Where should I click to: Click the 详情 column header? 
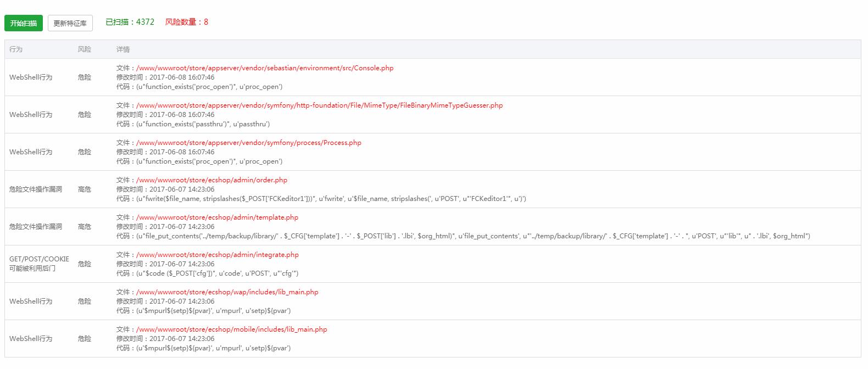pos(123,49)
